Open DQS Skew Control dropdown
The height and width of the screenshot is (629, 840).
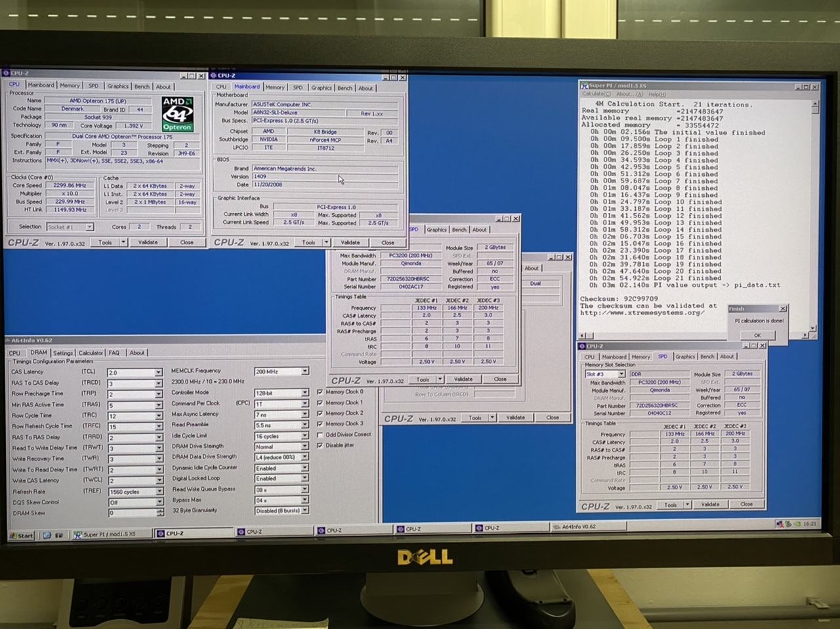158,502
